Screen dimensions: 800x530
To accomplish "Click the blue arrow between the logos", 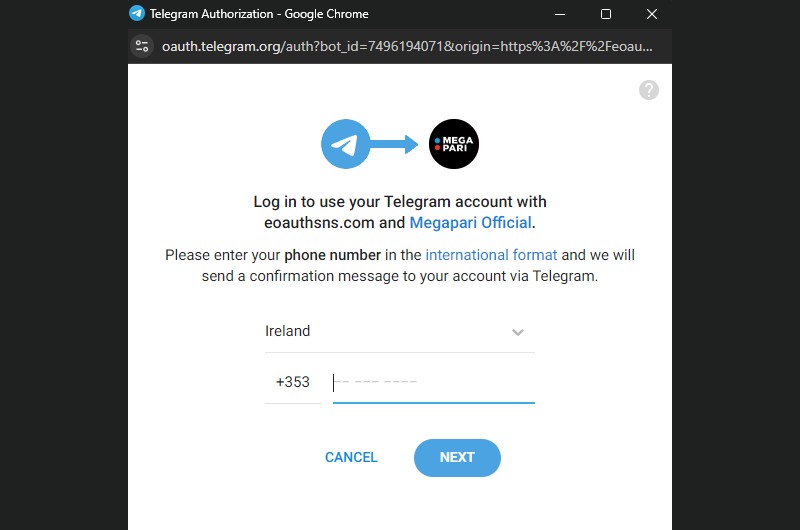I will pyautogui.click(x=394, y=144).
